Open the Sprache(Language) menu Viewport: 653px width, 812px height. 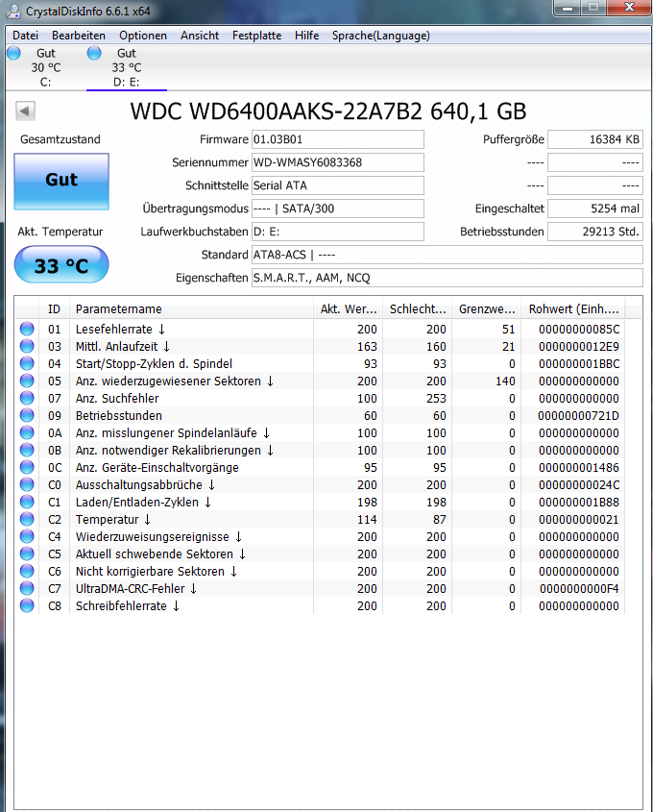[381, 36]
